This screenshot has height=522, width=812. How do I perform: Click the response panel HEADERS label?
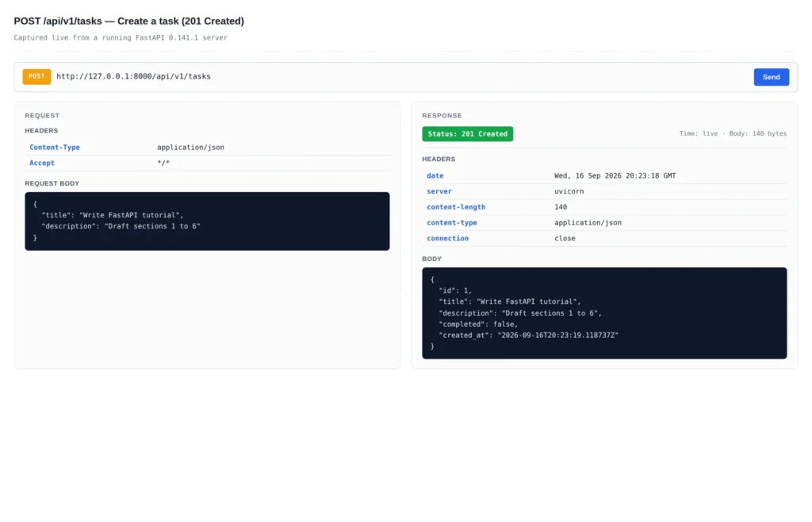point(439,159)
